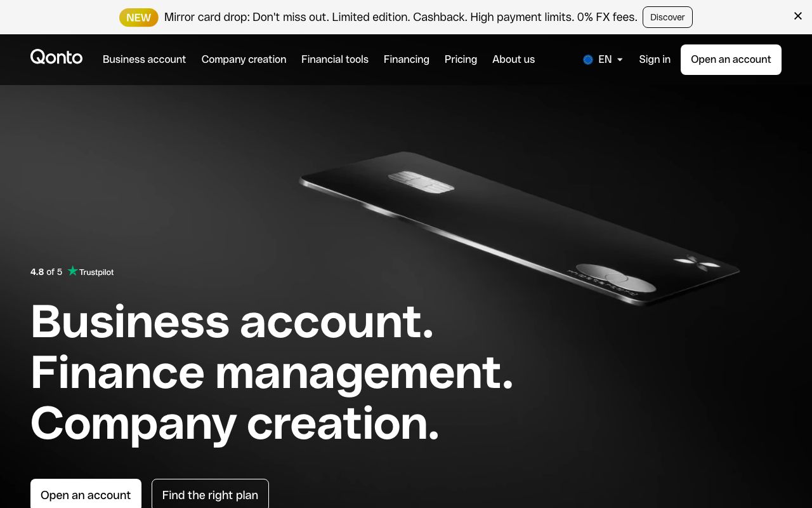Screen dimensions: 812x508
Task: Click the Mirror card drop announcement text
Action: pyautogui.click(x=401, y=17)
